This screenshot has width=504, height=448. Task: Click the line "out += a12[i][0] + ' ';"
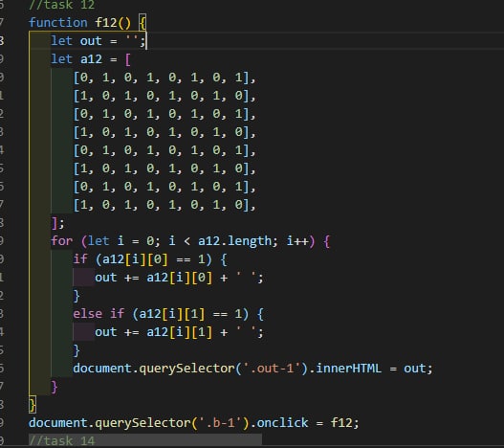tap(179, 278)
